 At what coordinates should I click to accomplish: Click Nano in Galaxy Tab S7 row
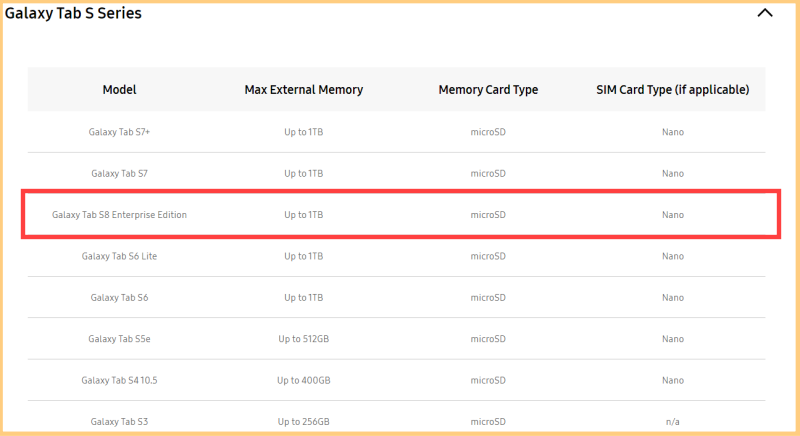[673, 173]
